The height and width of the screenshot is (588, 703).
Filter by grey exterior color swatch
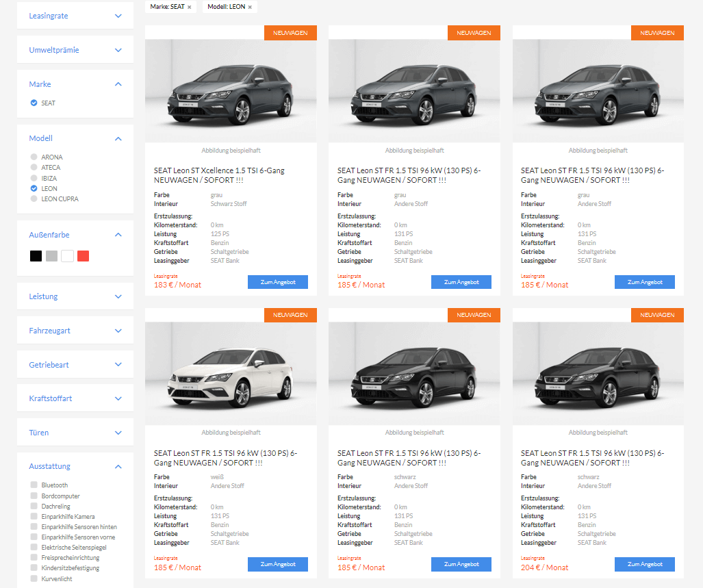coord(51,256)
